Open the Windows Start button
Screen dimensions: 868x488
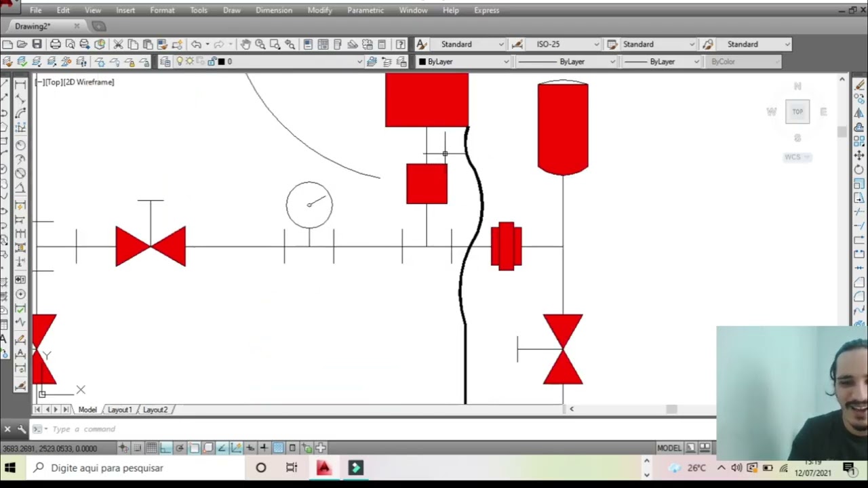click(x=10, y=468)
